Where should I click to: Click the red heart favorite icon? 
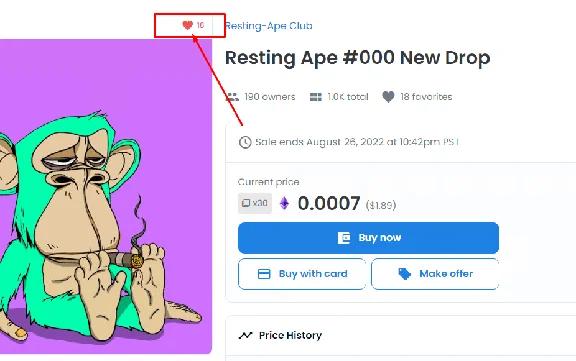click(187, 25)
